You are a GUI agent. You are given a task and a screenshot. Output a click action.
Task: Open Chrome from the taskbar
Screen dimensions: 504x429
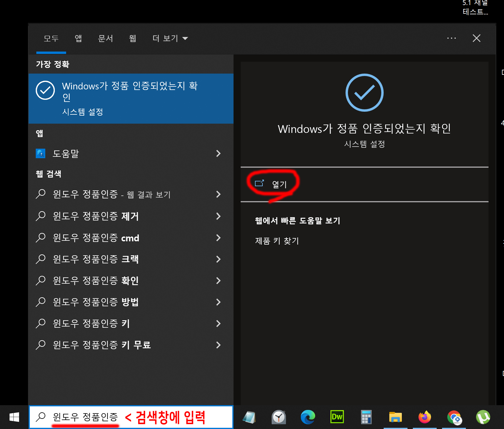pos(454,417)
